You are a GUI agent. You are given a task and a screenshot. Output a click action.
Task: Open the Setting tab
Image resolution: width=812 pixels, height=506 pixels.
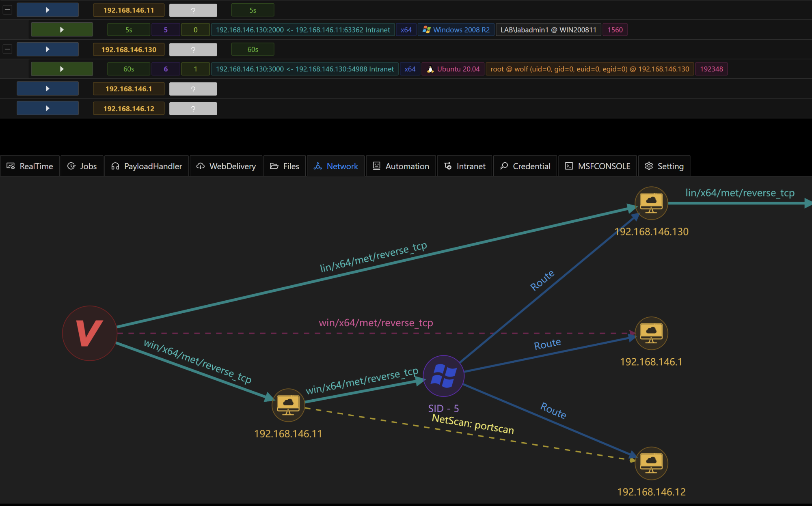[664, 166]
